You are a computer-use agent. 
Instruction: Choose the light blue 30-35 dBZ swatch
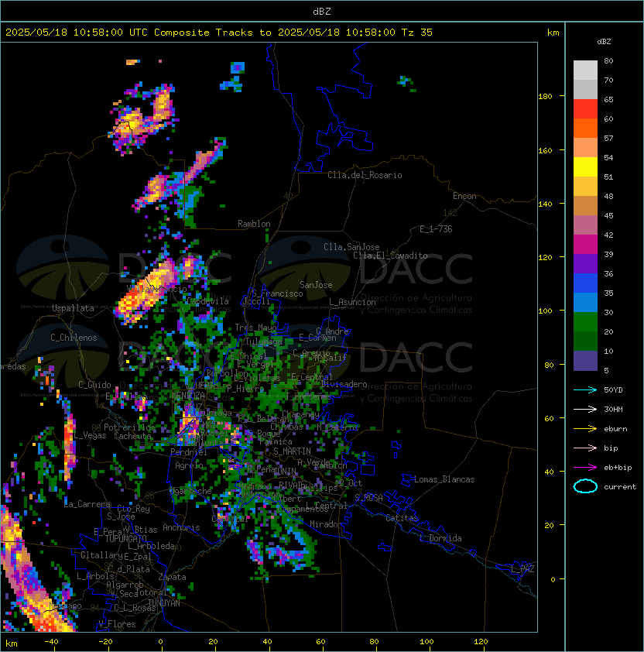(585, 303)
